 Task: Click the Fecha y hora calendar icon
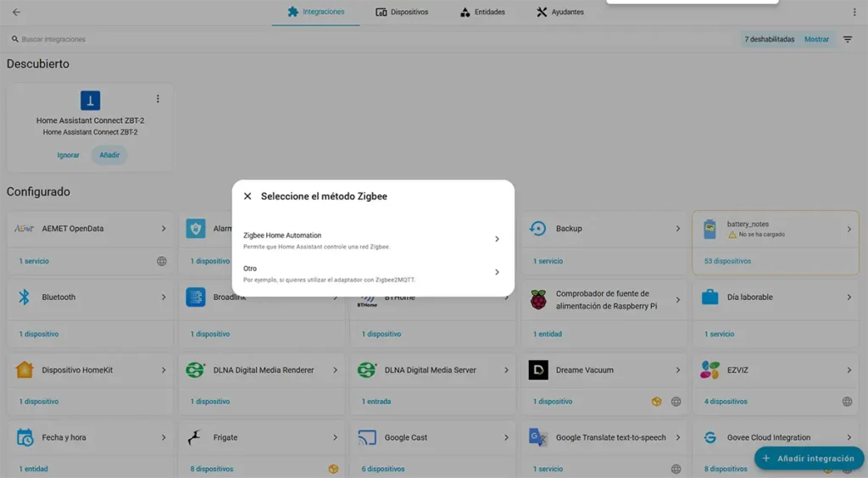(25, 437)
